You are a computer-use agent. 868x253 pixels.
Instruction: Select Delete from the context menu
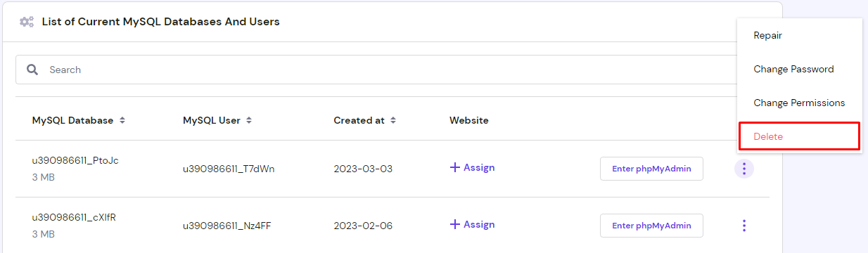[x=800, y=136]
